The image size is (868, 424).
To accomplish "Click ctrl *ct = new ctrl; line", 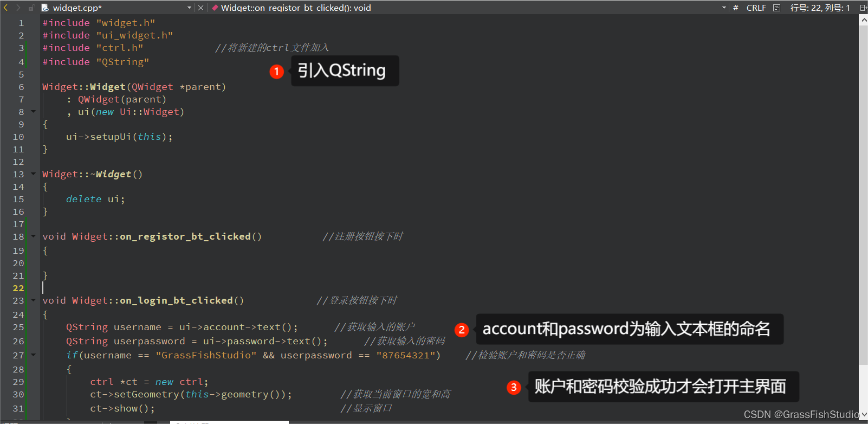I will (149, 382).
